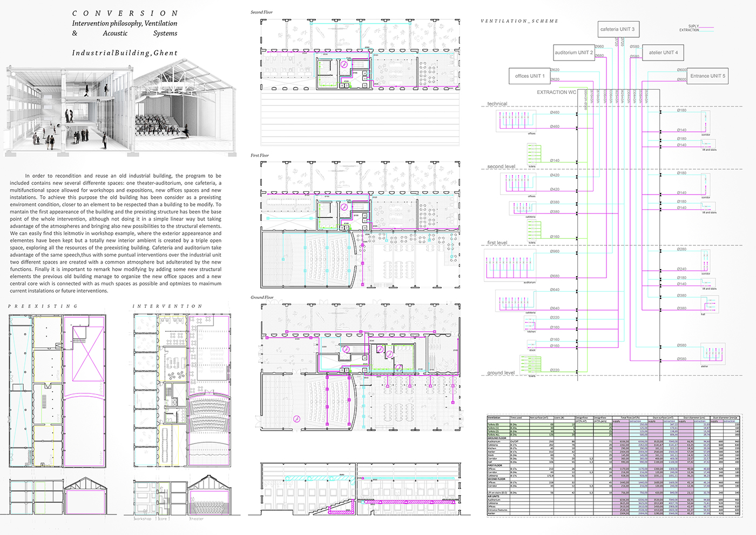Viewport: 756px width, 535px height.
Task: Click the First Floor plan title
Action: click(x=259, y=155)
